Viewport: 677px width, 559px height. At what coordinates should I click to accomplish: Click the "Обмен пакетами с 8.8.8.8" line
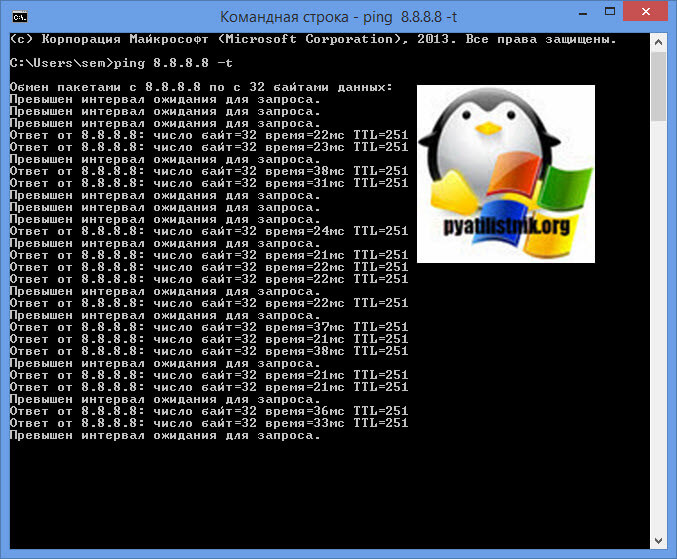click(x=200, y=87)
